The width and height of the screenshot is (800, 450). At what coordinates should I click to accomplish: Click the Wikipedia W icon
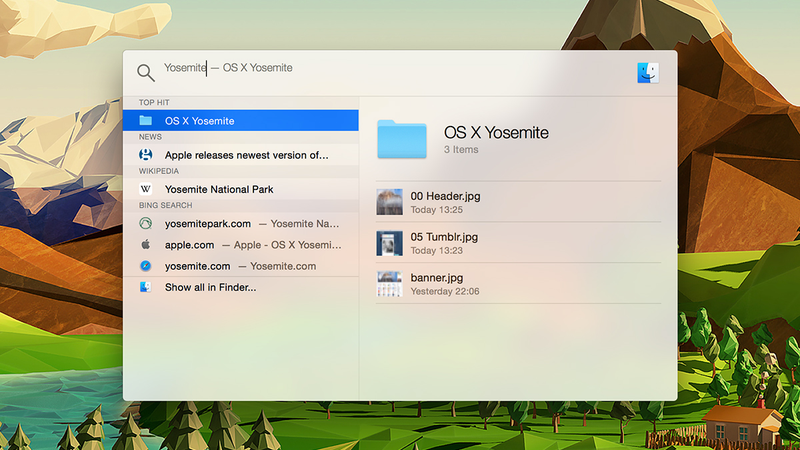click(x=146, y=189)
